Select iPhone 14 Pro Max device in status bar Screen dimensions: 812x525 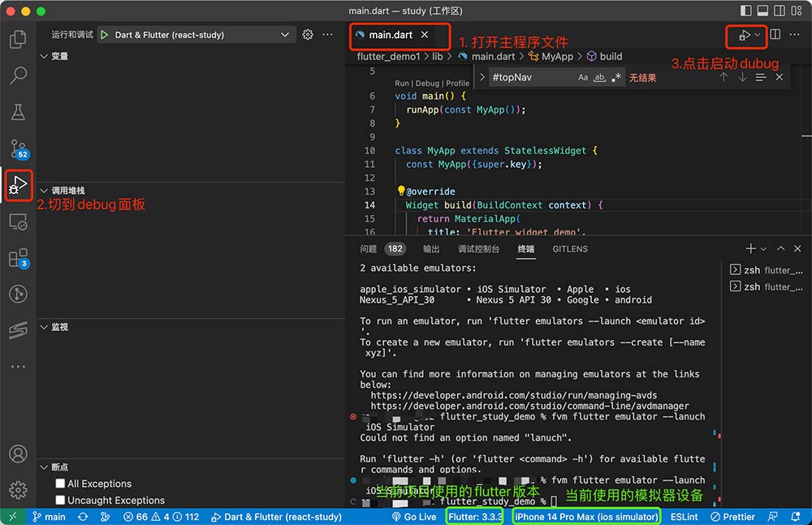click(x=586, y=517)
